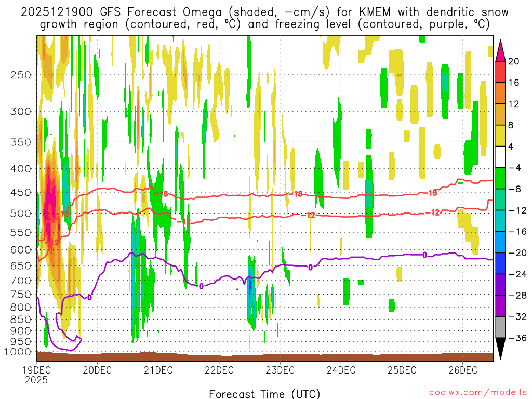Click the colorbar value label -20

[517, 253]
